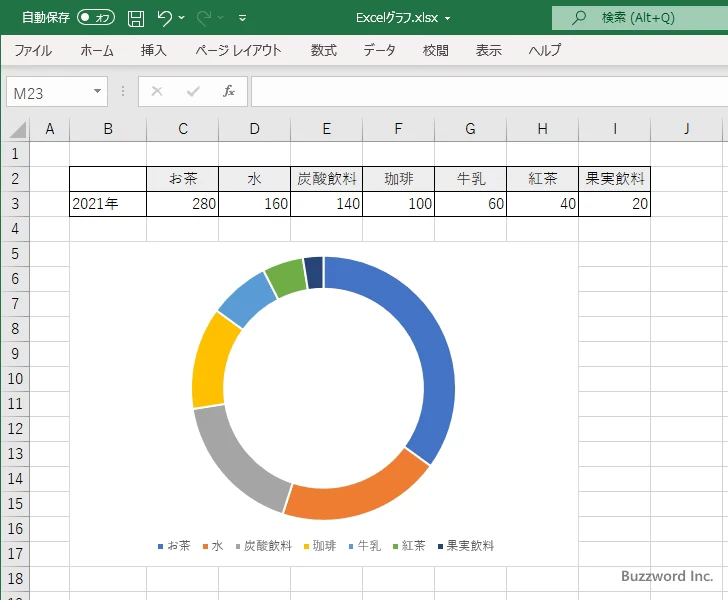Open the Undo history dropdown arrow
The image size is (728, 600).
tap(182, 18)
